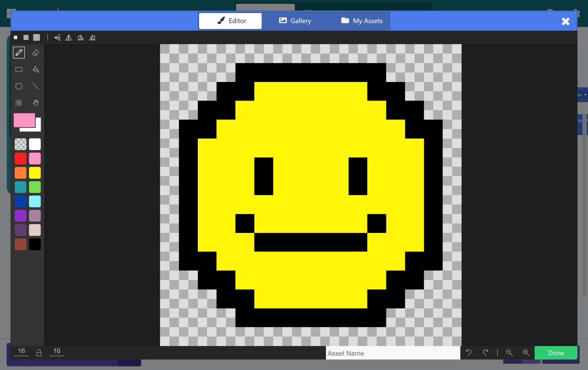Choose the teal palette color

[21, 187]
